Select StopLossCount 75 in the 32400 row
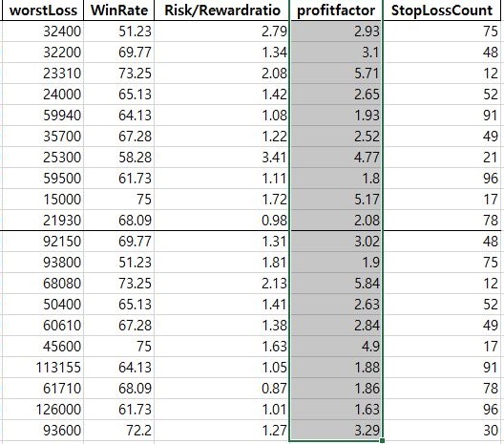The image size is (504, 444). point(442,32)
